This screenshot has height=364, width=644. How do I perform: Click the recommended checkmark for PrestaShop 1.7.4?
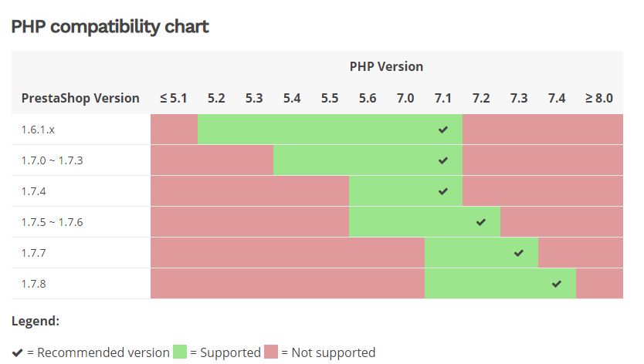click(x=442, y=191)
